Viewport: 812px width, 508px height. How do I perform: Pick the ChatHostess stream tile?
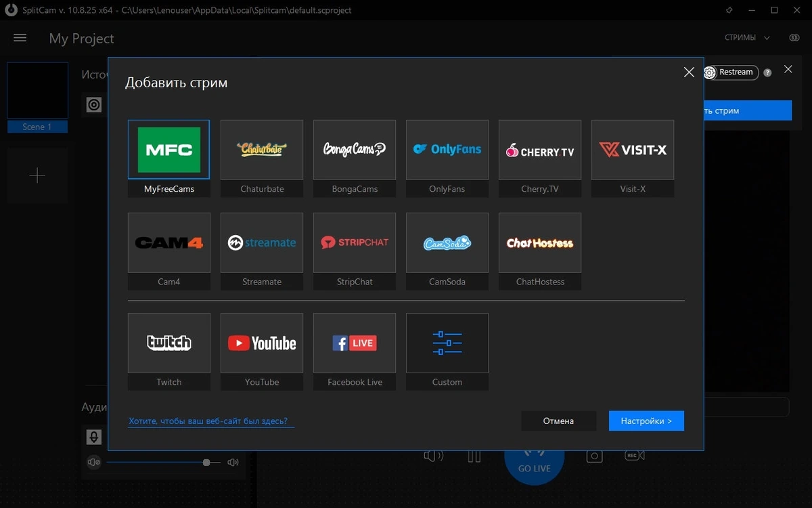pos(540,251)
